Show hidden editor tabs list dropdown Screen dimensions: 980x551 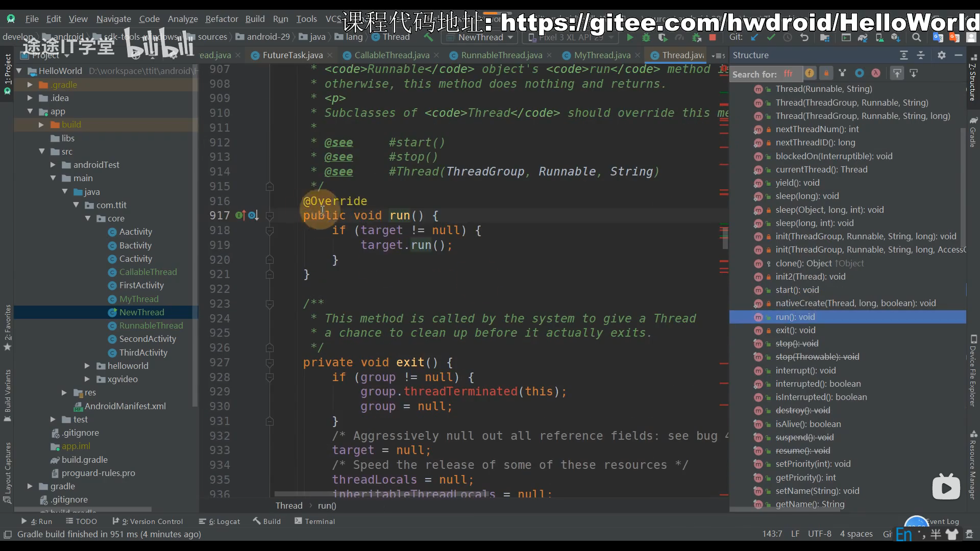pyautogui.click(x=718, y=55)
